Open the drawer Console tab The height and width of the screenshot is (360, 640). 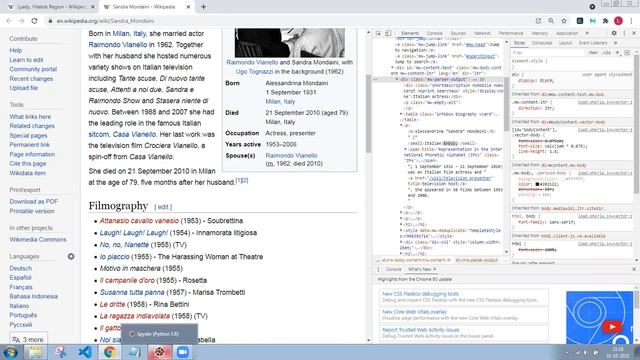point(393,269)
